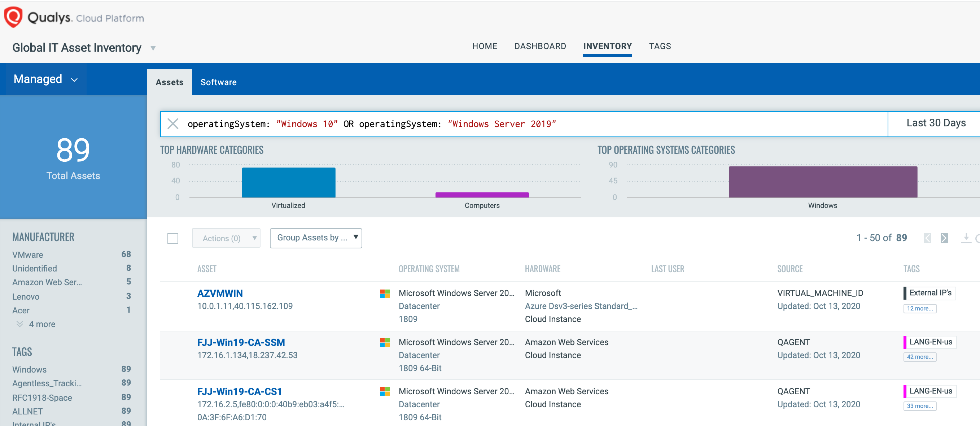
Task: Click the Windows logo icon for FJJ-Win19-CA-SSM
Action: (385, 343)
